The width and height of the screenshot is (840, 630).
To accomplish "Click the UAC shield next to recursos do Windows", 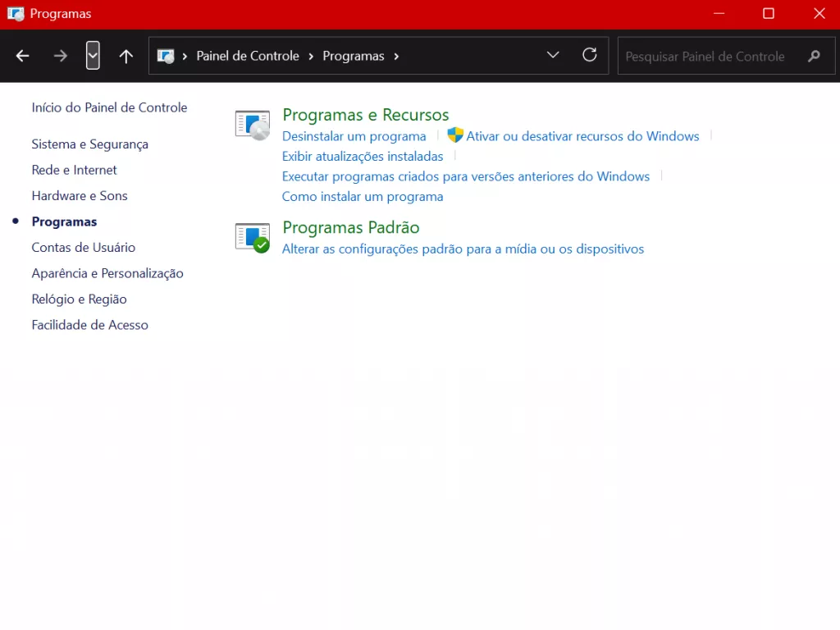I will pyautogui.click(x=454, y=135).
